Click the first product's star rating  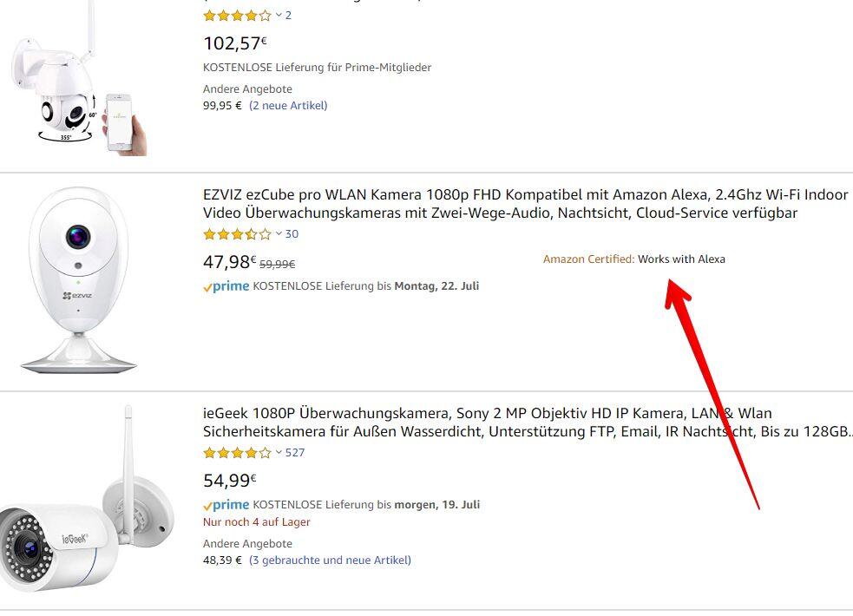pyautogui.click(x=237, y=16)
